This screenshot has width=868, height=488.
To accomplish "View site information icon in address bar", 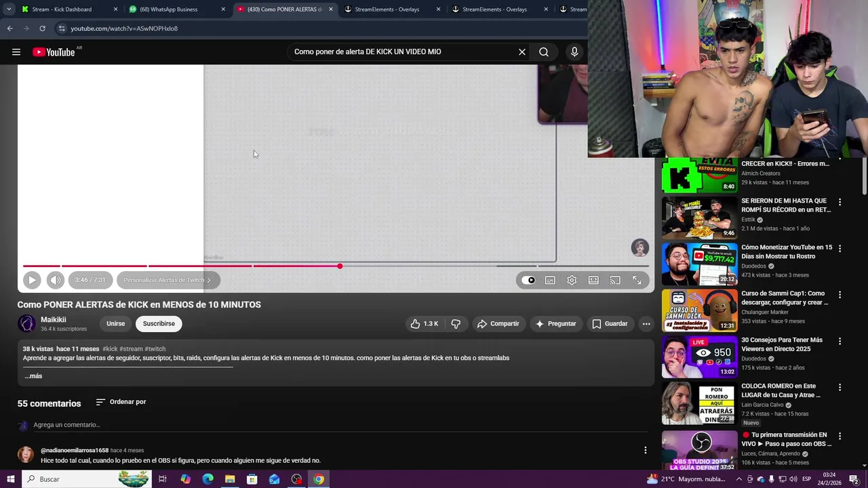I will pyautogui.click(x=61, y=28).
